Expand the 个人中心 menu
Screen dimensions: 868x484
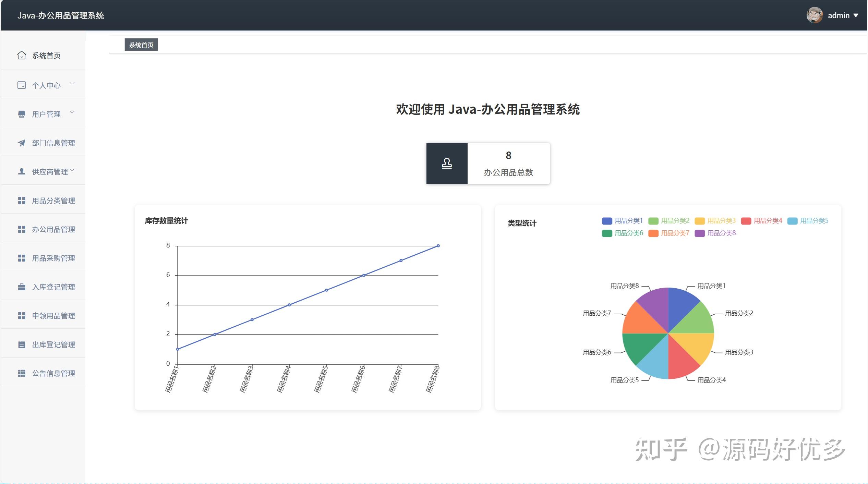coord(46,85)
